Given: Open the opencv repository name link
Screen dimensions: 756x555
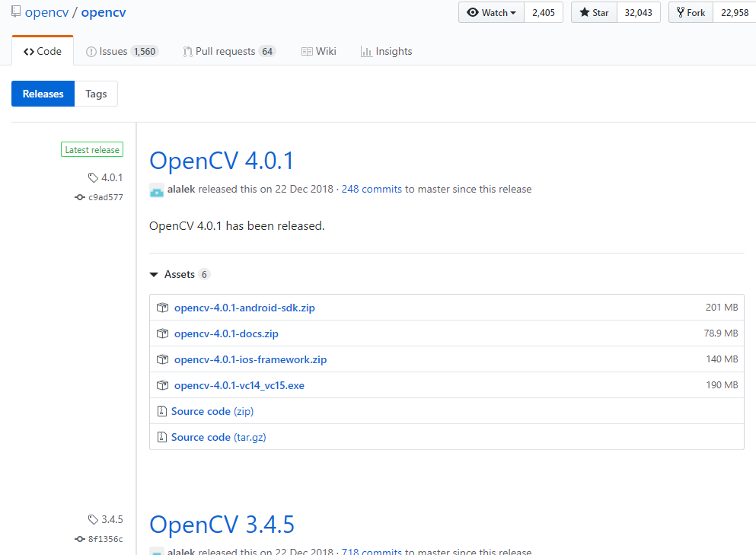Looking at the screenshot, I should [104, 12].
